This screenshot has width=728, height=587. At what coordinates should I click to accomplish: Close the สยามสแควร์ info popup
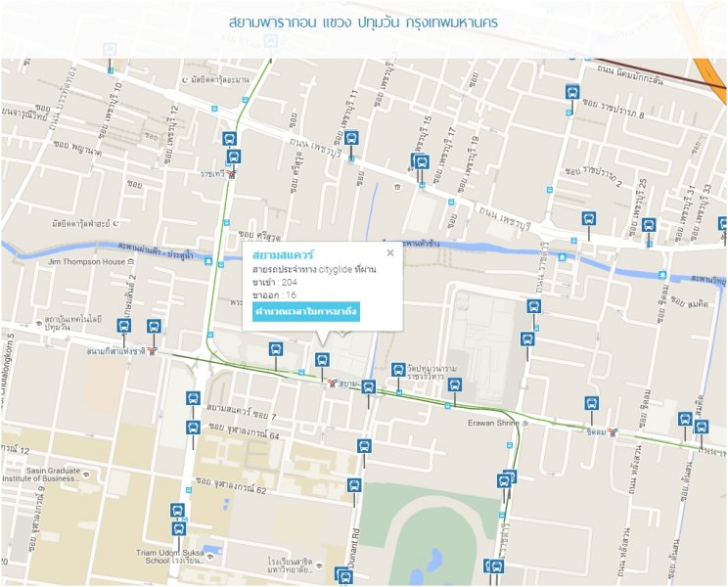click(x=389, y=253)
